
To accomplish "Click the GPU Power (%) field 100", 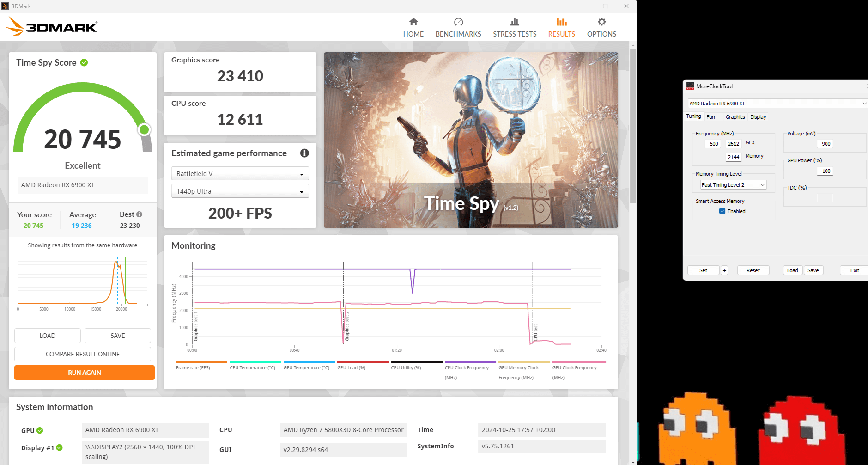I will tap(825, 171).
